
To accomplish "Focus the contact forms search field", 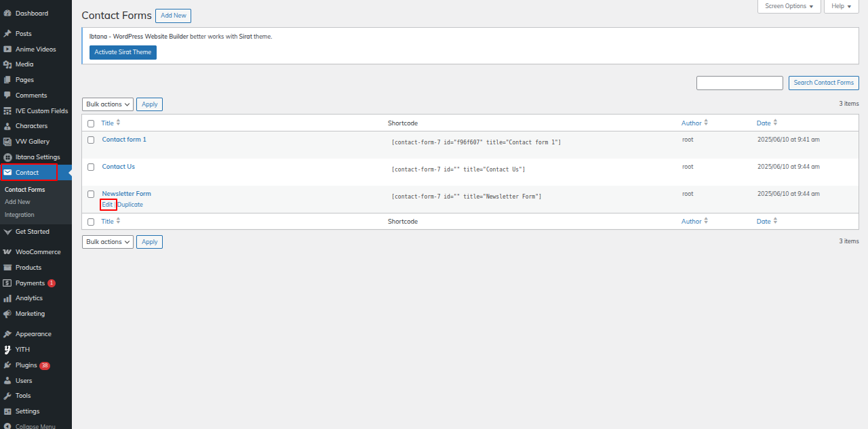I will click(739, 83).
